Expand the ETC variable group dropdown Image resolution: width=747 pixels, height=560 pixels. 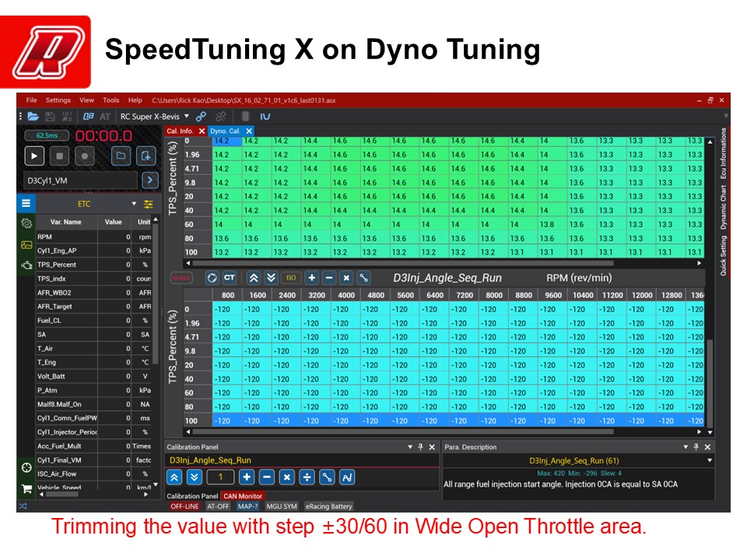click(x=135, y=204)
